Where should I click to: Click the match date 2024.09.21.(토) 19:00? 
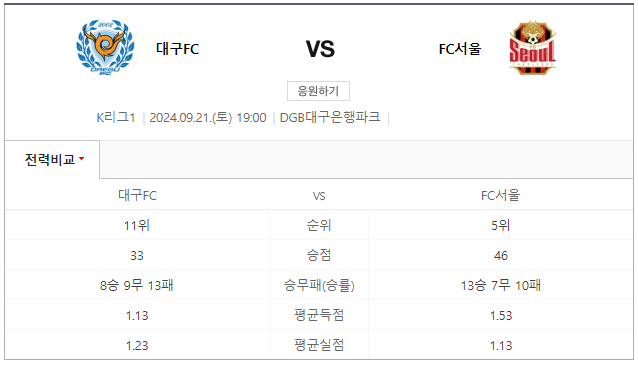tap(208, 118)
